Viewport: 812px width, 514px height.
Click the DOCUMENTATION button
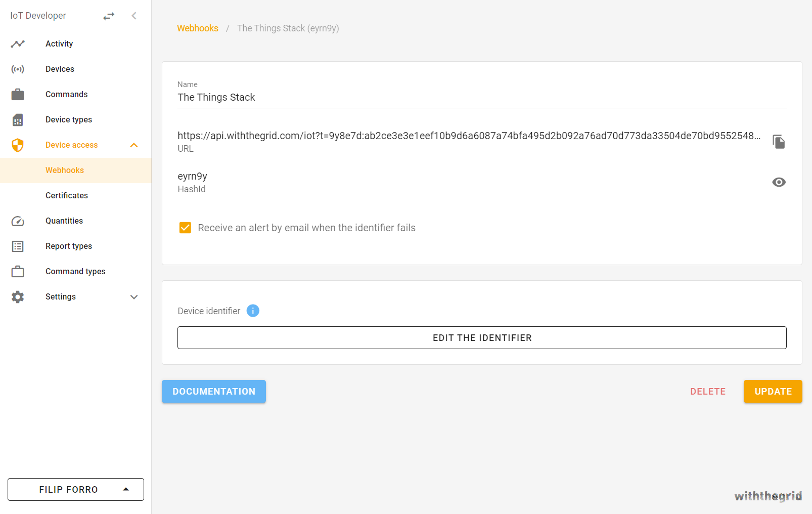coord(213,391)
